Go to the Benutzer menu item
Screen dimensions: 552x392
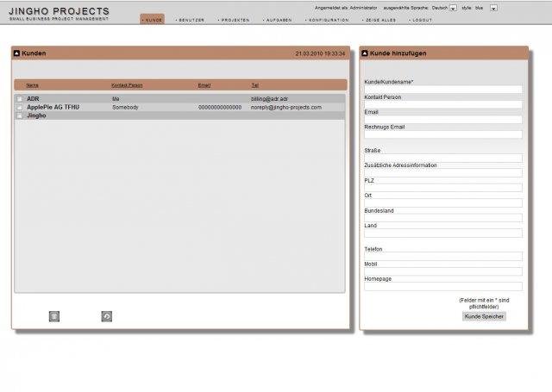point(190,20)
